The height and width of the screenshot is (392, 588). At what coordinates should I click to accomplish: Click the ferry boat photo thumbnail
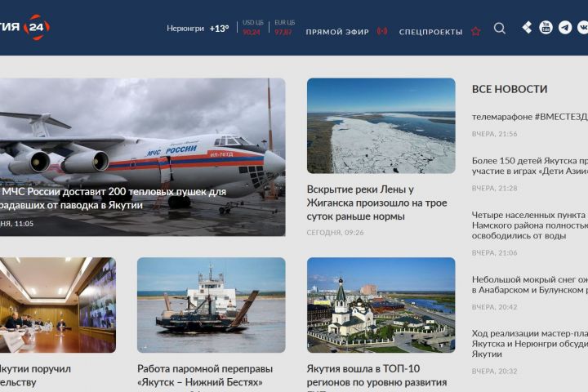[x=212, y=305]
